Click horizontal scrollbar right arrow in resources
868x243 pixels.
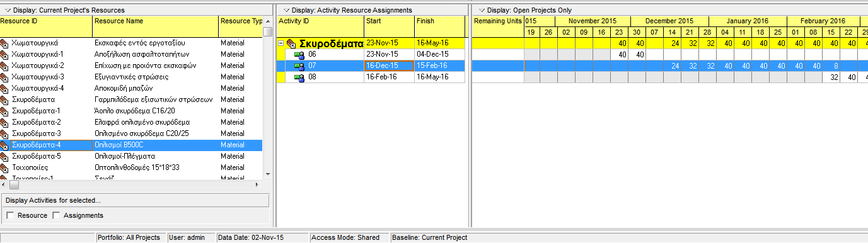257,185
